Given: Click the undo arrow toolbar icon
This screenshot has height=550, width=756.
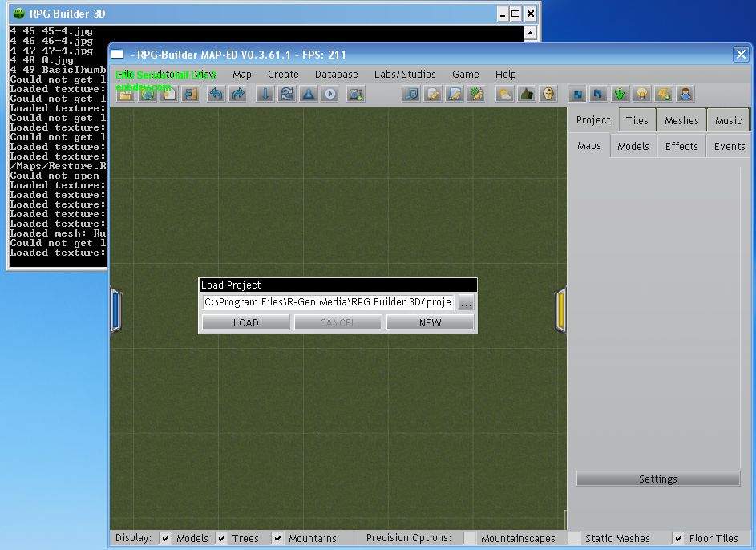Looking at the screenshot, I should (x=216, y=94).
